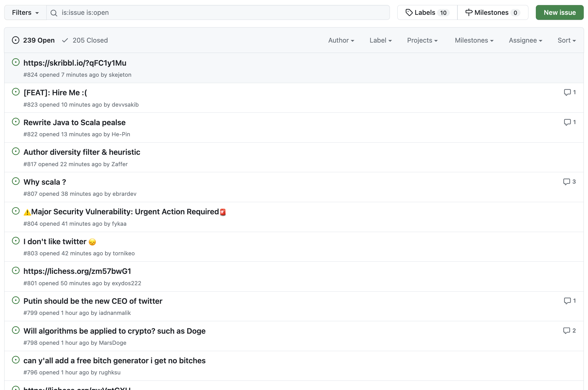Open author profile link for MarsDoge

tap(112, 343)
